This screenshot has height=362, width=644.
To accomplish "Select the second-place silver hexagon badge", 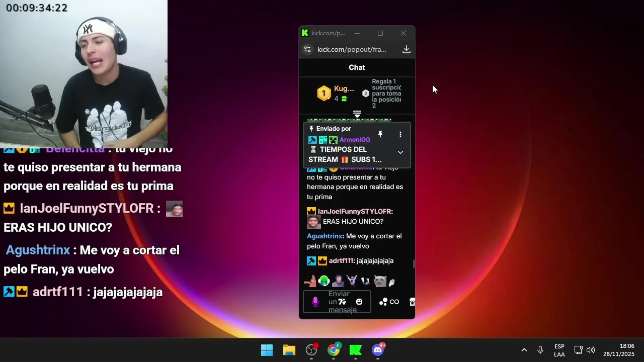I will coord(366,93).
